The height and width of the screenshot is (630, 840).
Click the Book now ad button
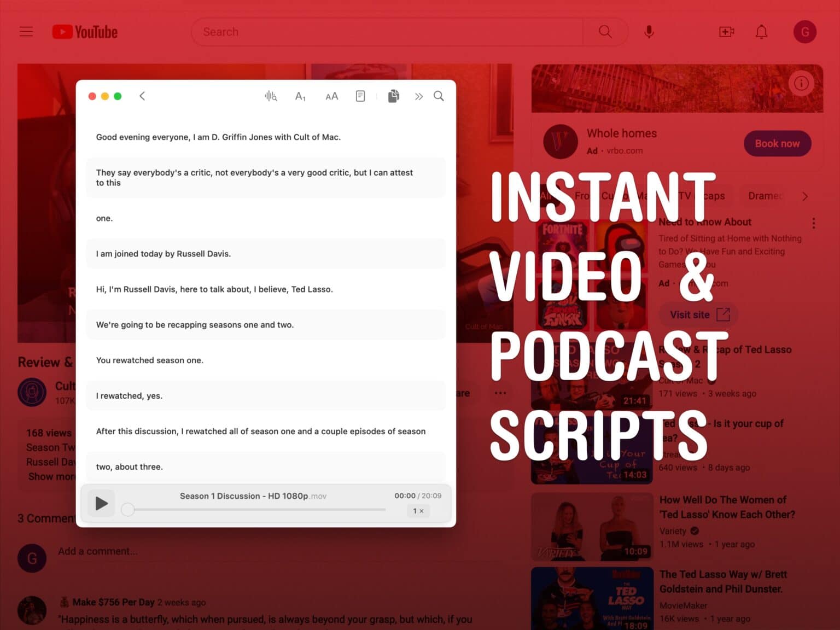coord(777,143)
